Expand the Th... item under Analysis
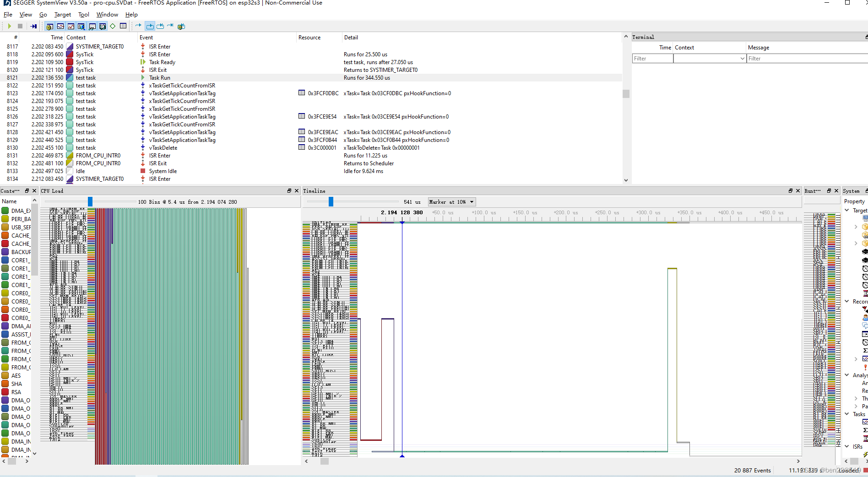Image resolution: width=868 pixels, height=477 pixels. click(856, 398)
